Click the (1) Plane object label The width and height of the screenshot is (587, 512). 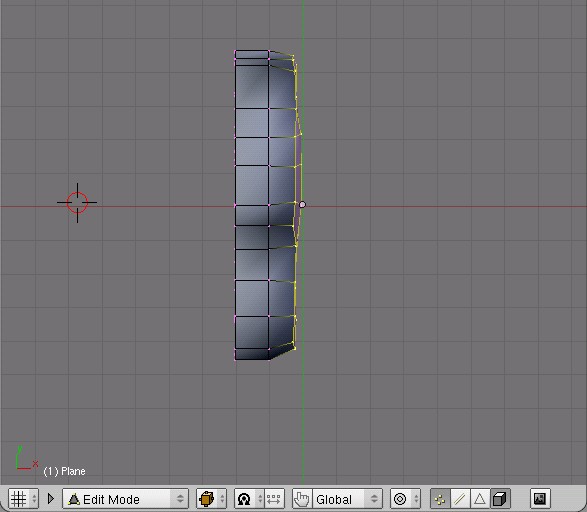(x=64, y=471)
